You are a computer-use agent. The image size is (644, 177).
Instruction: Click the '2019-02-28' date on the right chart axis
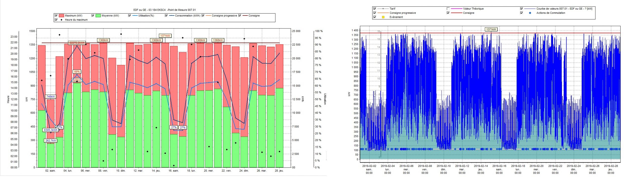(611, 166)
